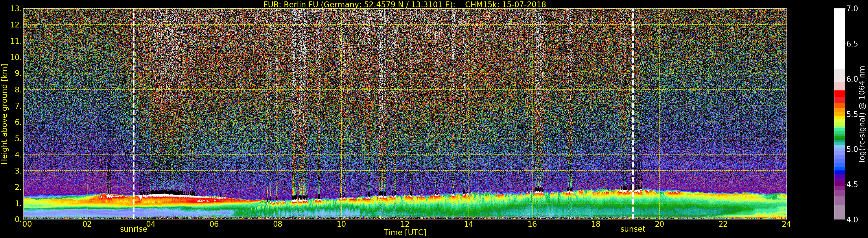Image resolution: width=868 pixels, height=238 pixels.
Task: Click the '1.' height tick label
Action: click(18, 203)
